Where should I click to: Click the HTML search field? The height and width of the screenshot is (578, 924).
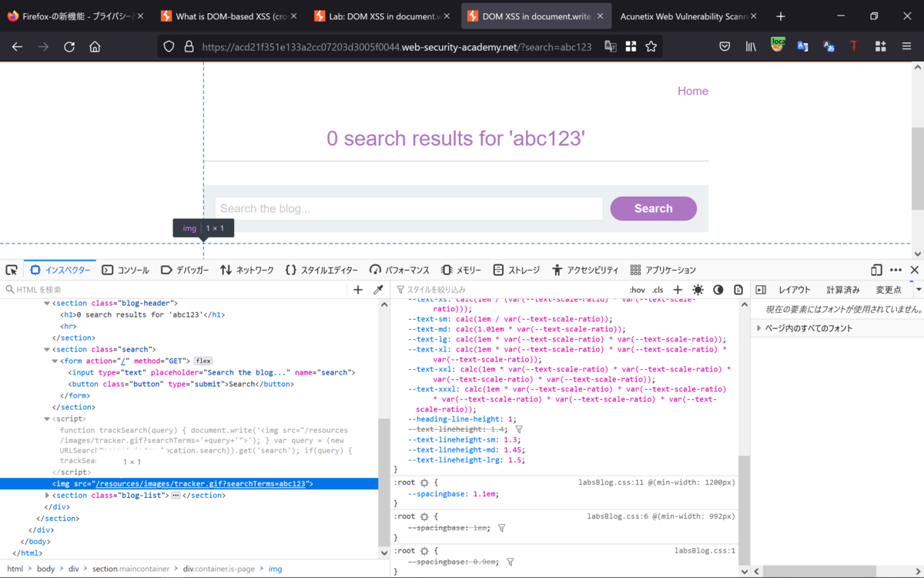click(x=176, y=290)
